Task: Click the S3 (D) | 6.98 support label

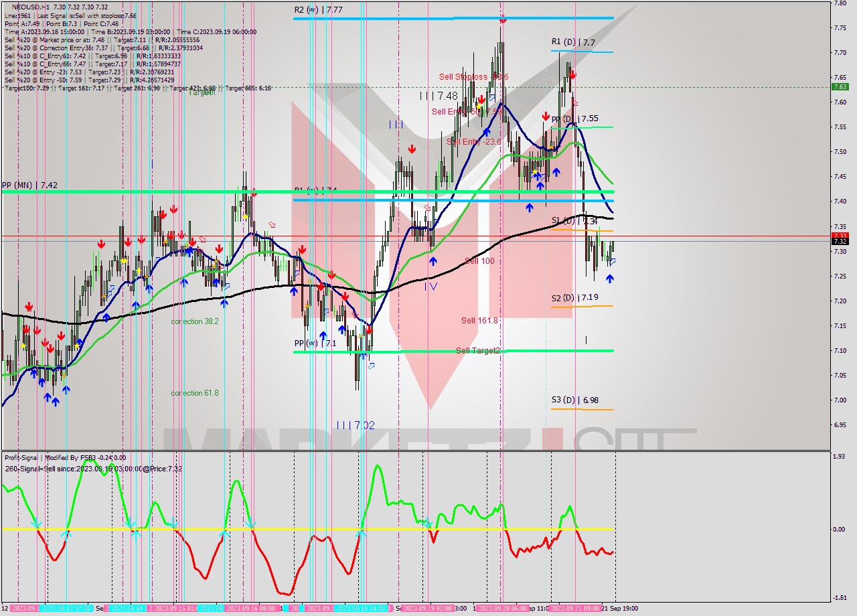Action: click(574, 400)
